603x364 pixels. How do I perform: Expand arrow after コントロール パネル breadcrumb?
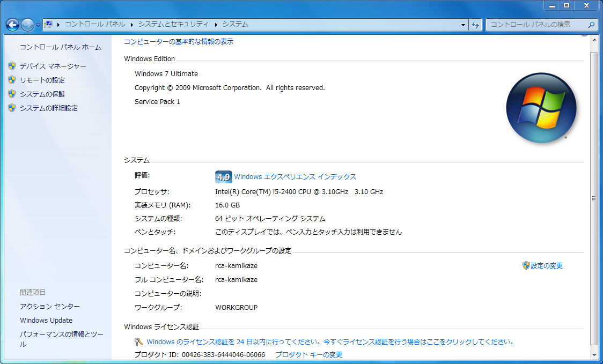(131, 25)
